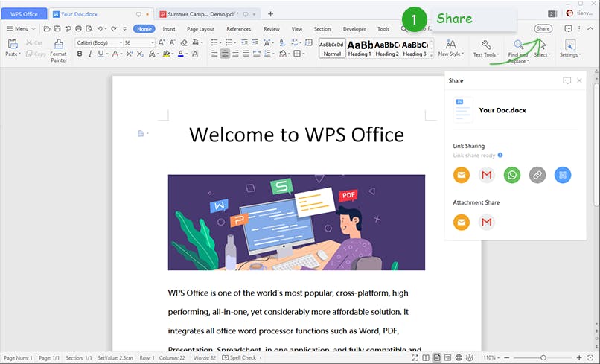This screenshot has height=364, width=600.
Task: Toggle underline on selected text
Action: tap(100, 54)
